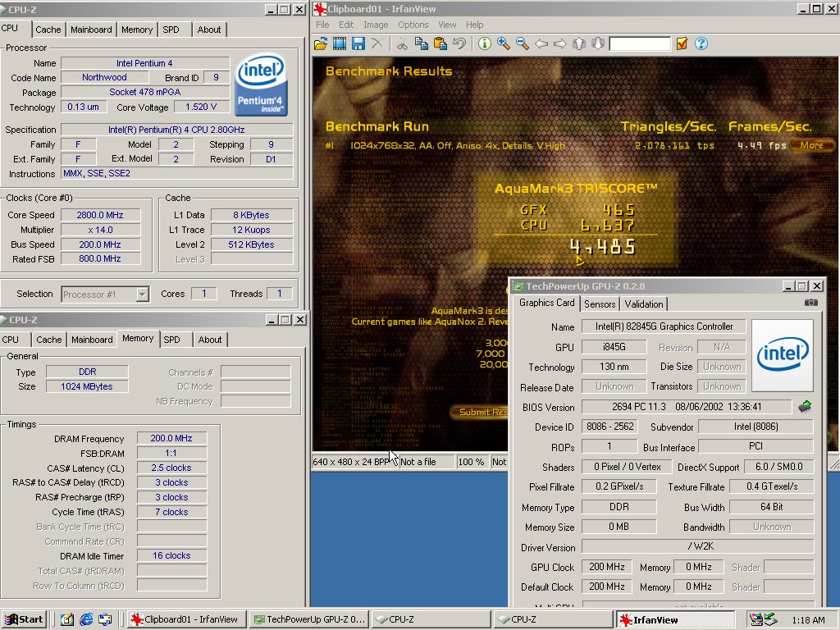
Task: Click the Core Speed 2800.0 MHz value
Action: coord(100,215)
